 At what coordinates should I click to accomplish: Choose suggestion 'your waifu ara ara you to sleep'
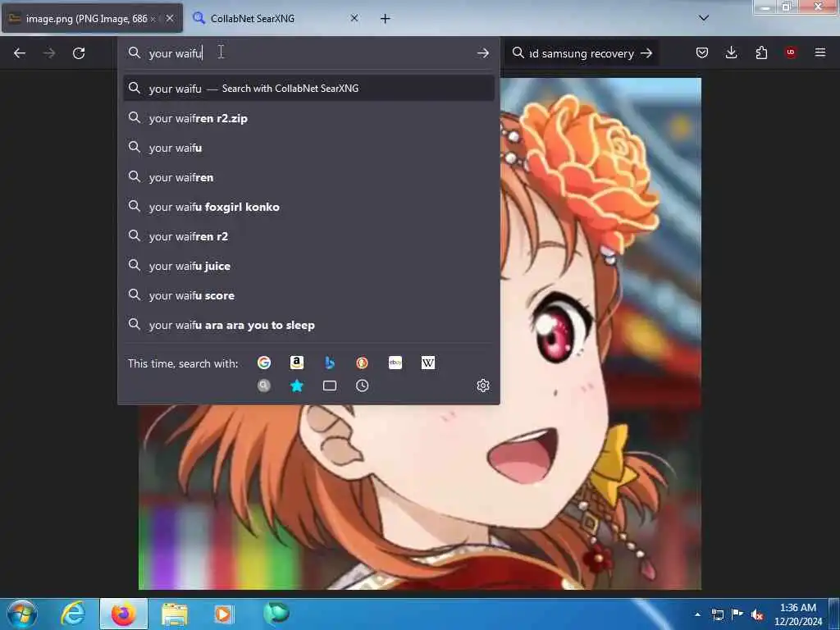308,325
